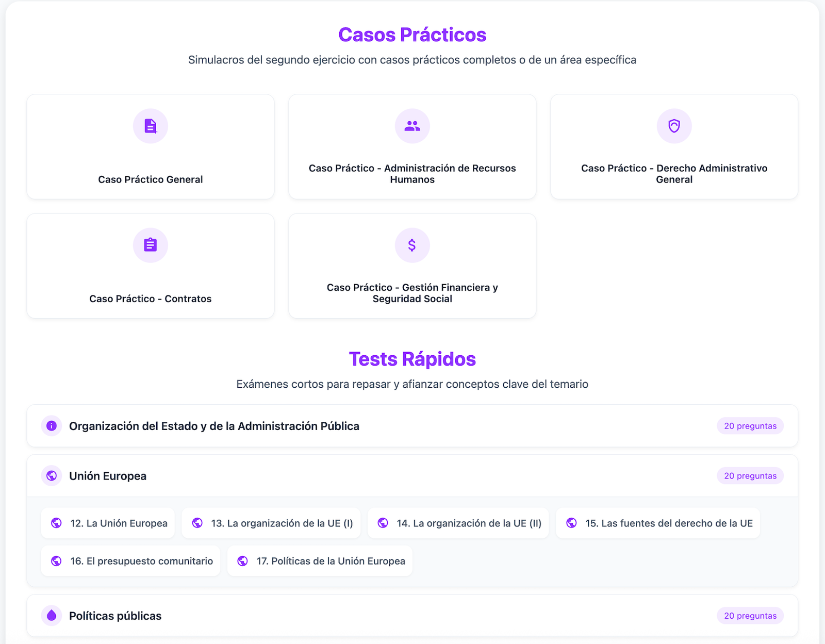Viewport: 825px width, 644px height.
Task: Click the people icon for Recursos Humanos
Action: [x=412, y=126]
